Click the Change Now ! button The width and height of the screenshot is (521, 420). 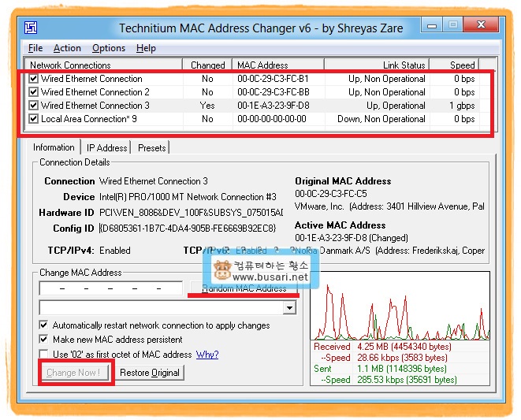click(x=73, y=373)
